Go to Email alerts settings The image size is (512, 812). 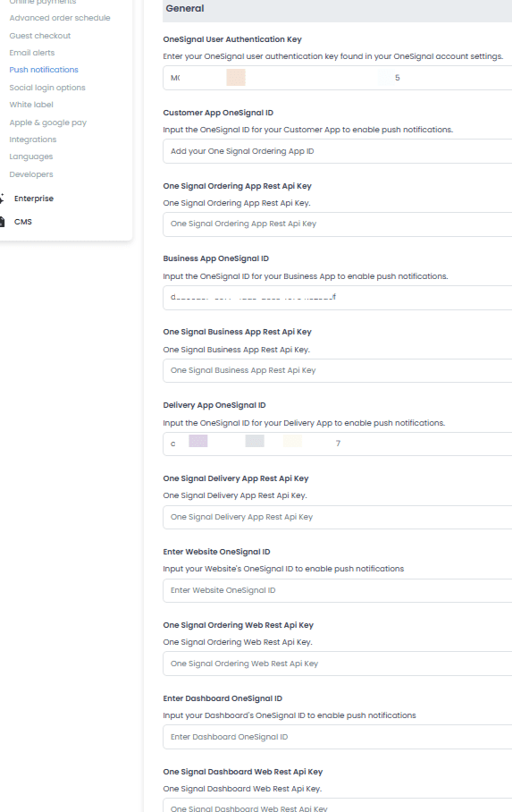31,53
